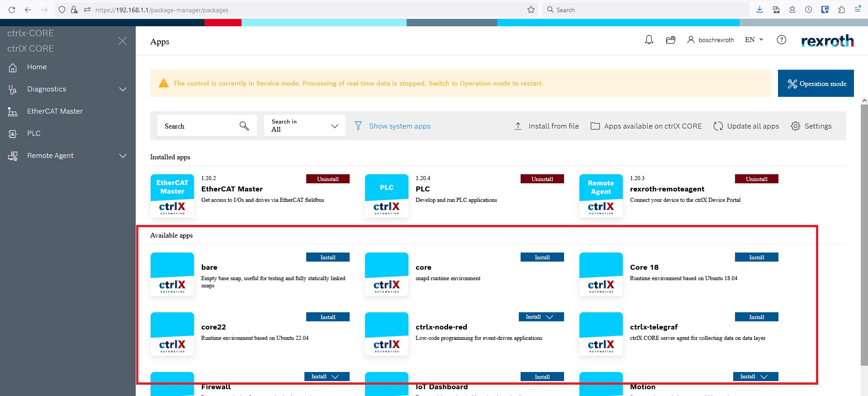Go to Home in sidebar

pos(37,67)
